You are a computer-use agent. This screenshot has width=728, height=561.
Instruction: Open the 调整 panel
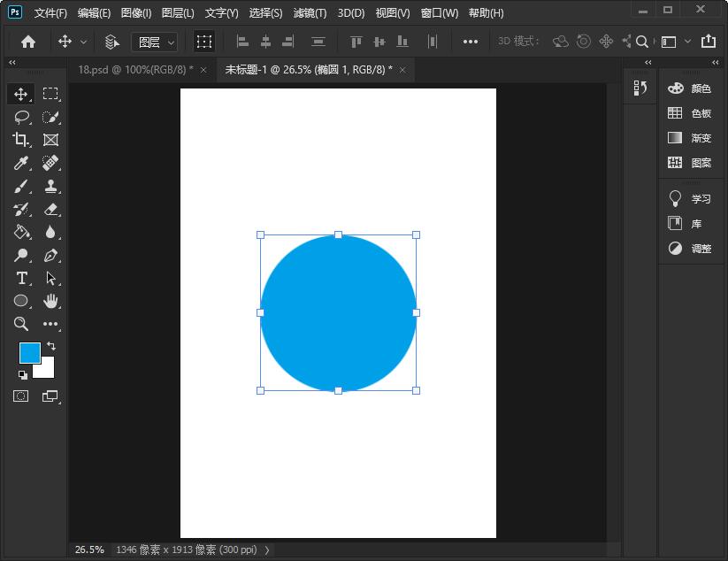pyautogui.click(x=690, y=249)
